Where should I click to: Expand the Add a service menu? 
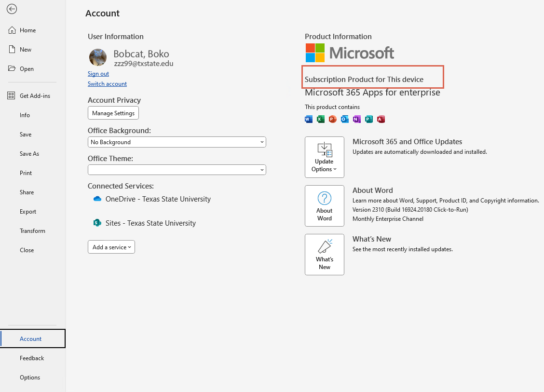click(111, 247)
